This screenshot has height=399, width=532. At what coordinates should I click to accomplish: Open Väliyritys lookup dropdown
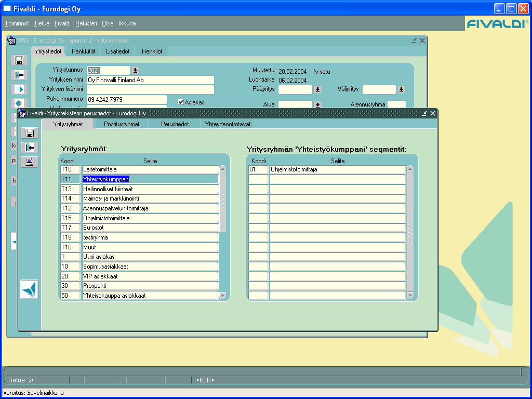pos(402,89)
